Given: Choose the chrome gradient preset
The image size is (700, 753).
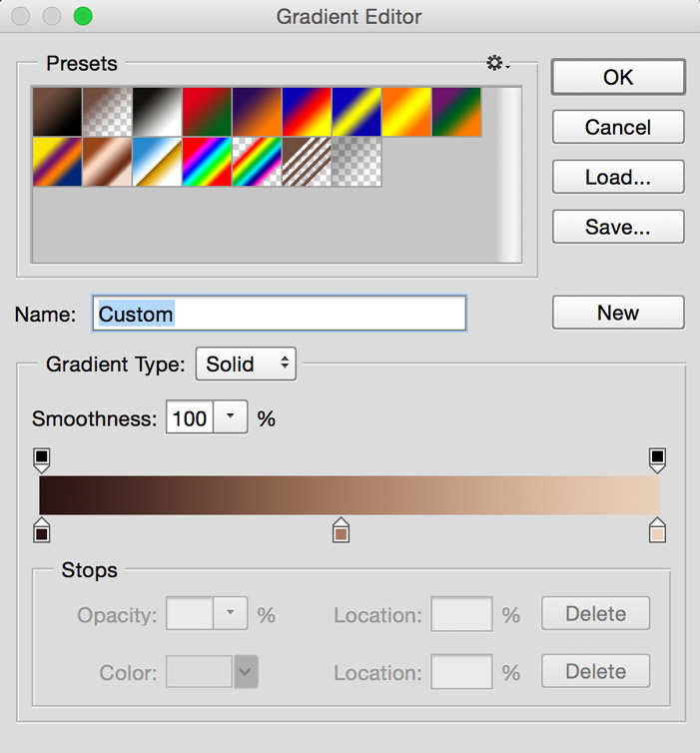Looking at the screenshot, I should [157, 162].
